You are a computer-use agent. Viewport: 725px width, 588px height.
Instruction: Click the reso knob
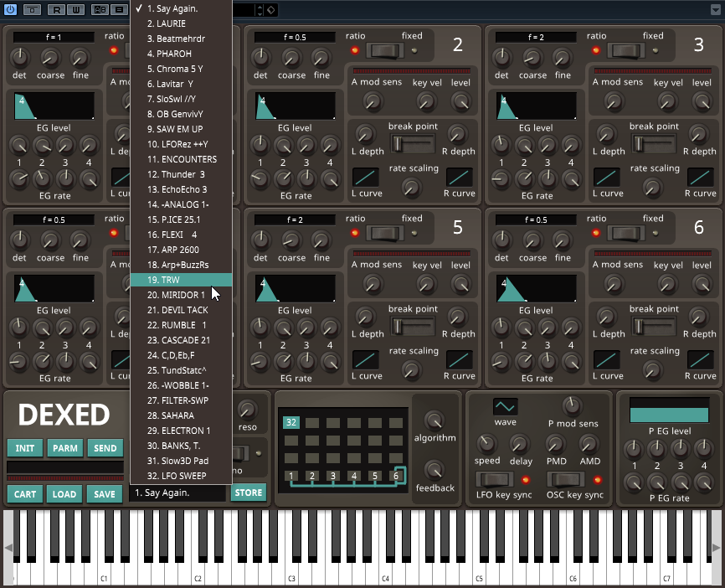[247, 410]
